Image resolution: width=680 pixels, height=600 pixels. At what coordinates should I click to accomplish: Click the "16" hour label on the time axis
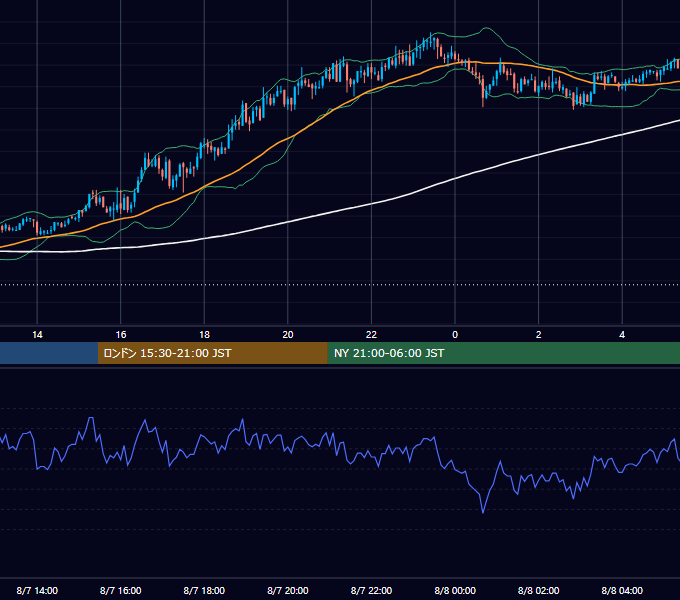(121, 335)
